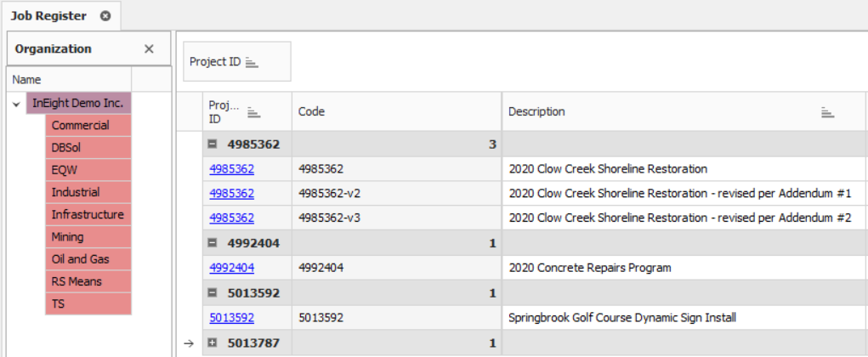Collapse the 4985362 group row
868x357 pixels.
(x=213, y=144)
